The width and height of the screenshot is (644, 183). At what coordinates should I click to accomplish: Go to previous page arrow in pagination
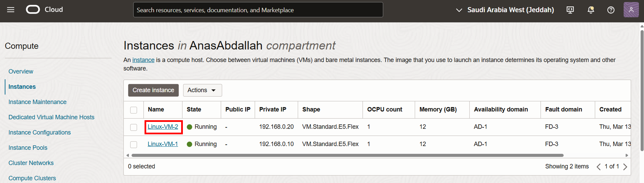599,167
